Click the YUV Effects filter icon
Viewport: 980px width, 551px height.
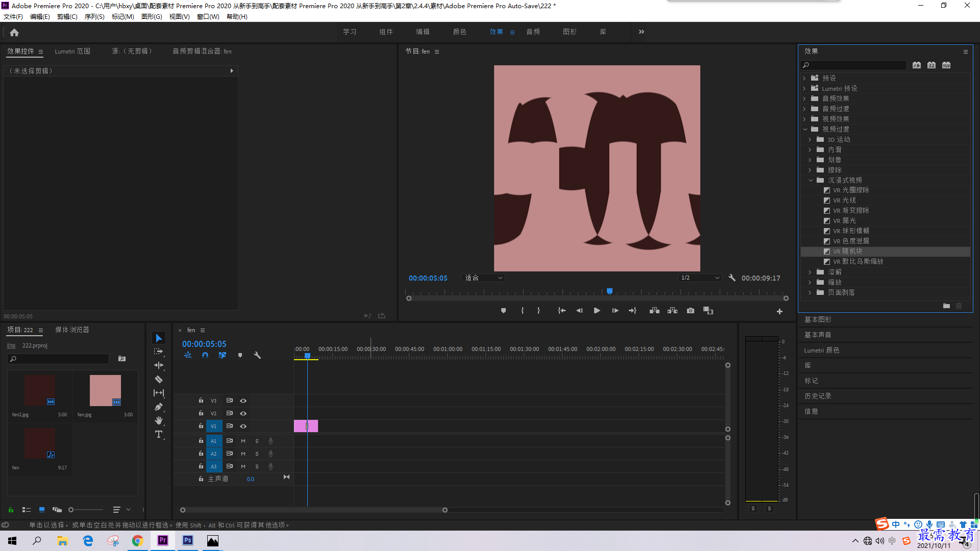tap(946, 65)
